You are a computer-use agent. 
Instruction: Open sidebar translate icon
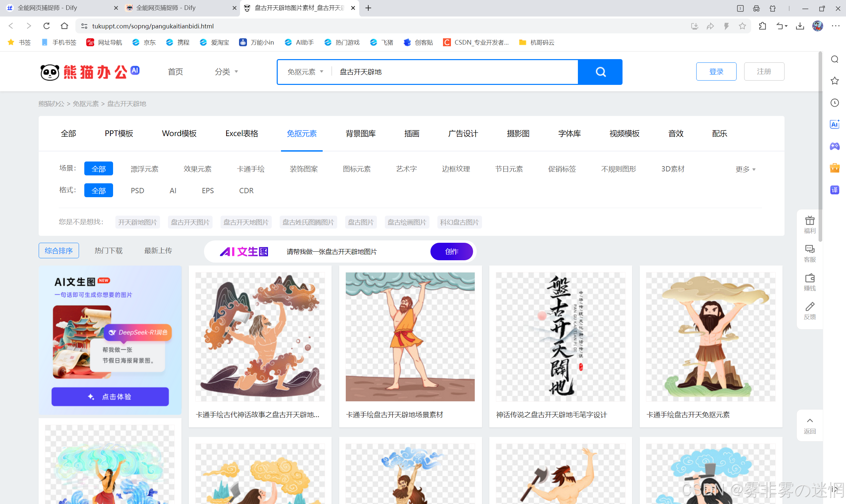pyautogui.click(x=835, y=190)
